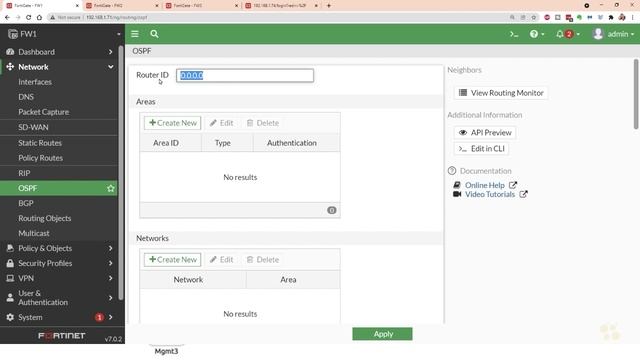Image resolution: width=640 pixels, height=360 pixels.
Task: Collapse the Network menu chevron
Action: coord(110,67)
